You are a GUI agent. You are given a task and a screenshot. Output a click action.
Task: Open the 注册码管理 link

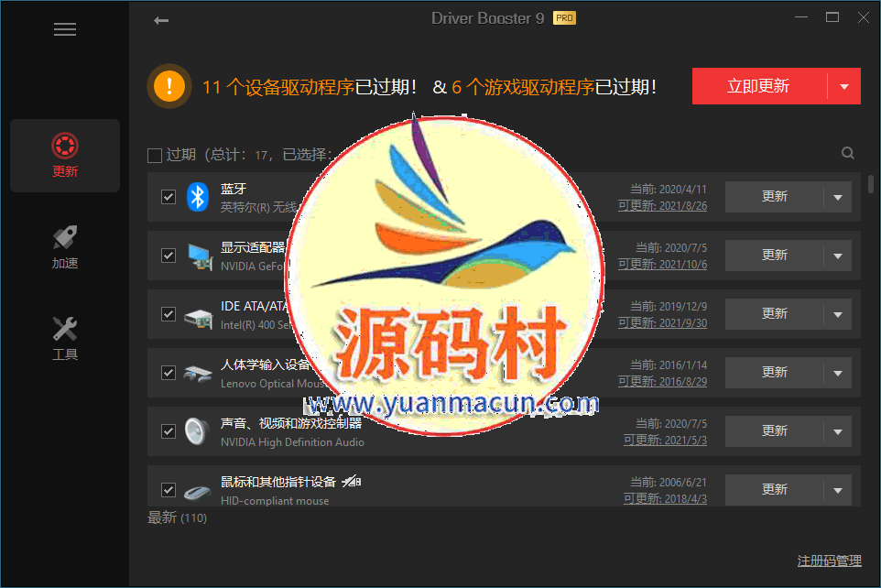[829, 561]
